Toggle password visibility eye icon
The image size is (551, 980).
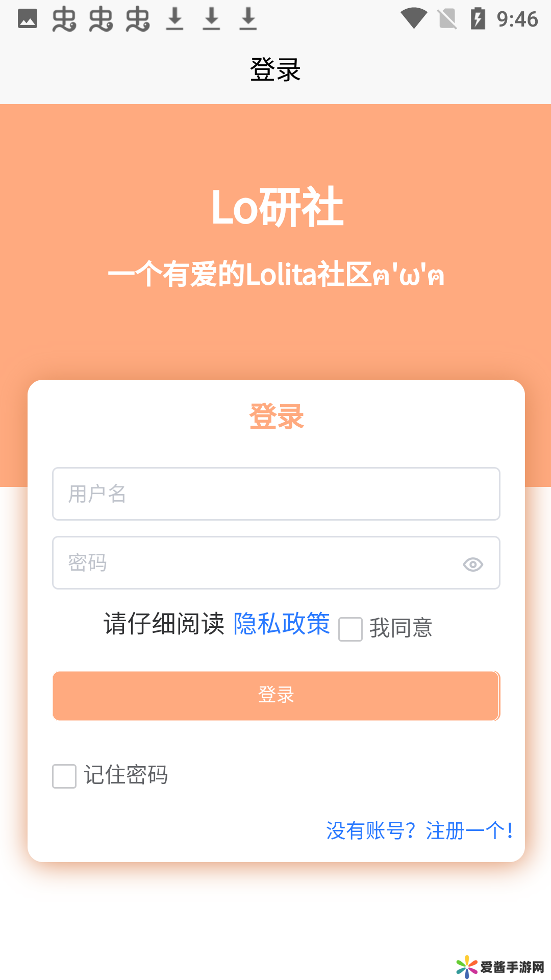[x=473, y=564]
